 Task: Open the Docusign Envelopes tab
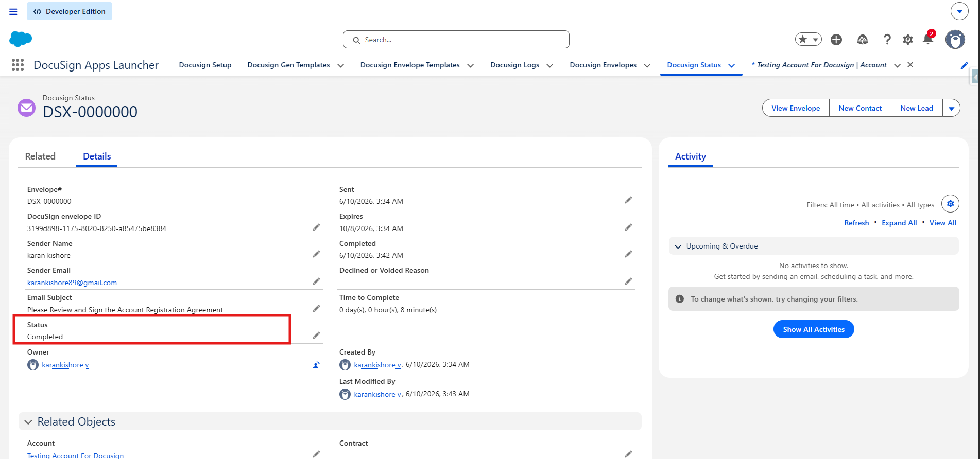click(603, 65)
